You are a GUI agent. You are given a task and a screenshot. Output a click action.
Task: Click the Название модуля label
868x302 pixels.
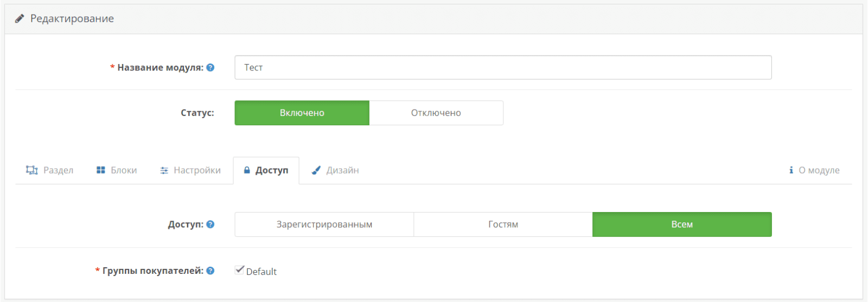[x=161, y=67]
